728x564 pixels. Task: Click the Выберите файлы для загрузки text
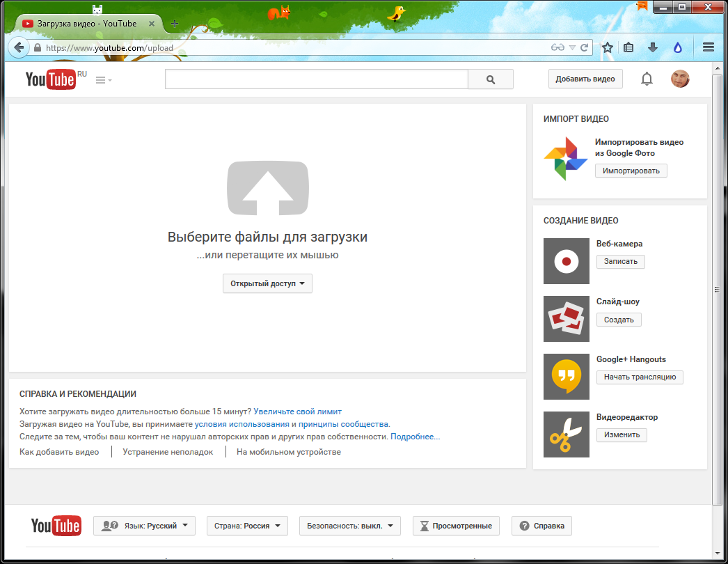pos(267,237)
